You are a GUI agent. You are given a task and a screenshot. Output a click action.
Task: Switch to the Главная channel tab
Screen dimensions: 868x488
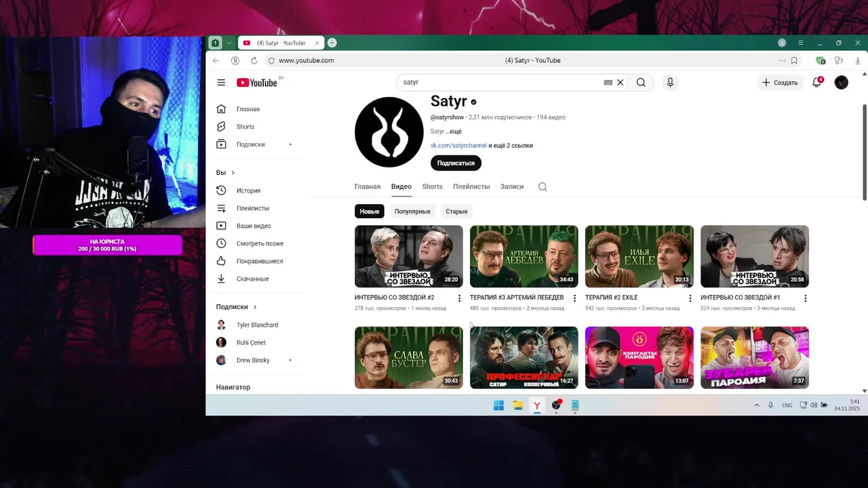tap(368, 186)
